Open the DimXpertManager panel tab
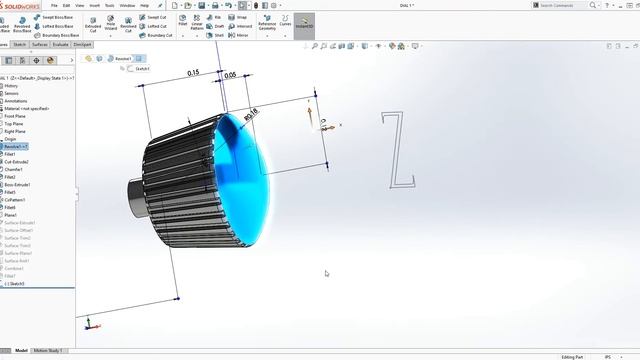 (x=36, y=60)
